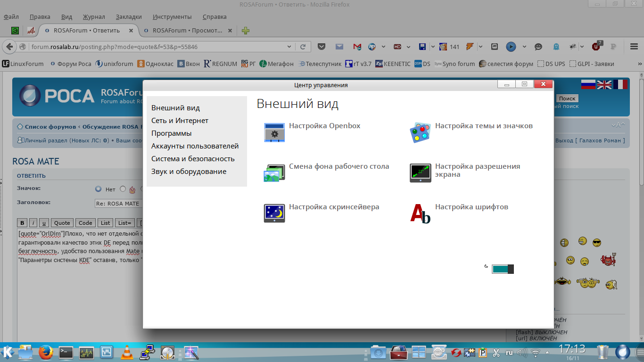Open the scissors clipboard tray icon
This screenshot has width=644, height=362.
point(496,353)
